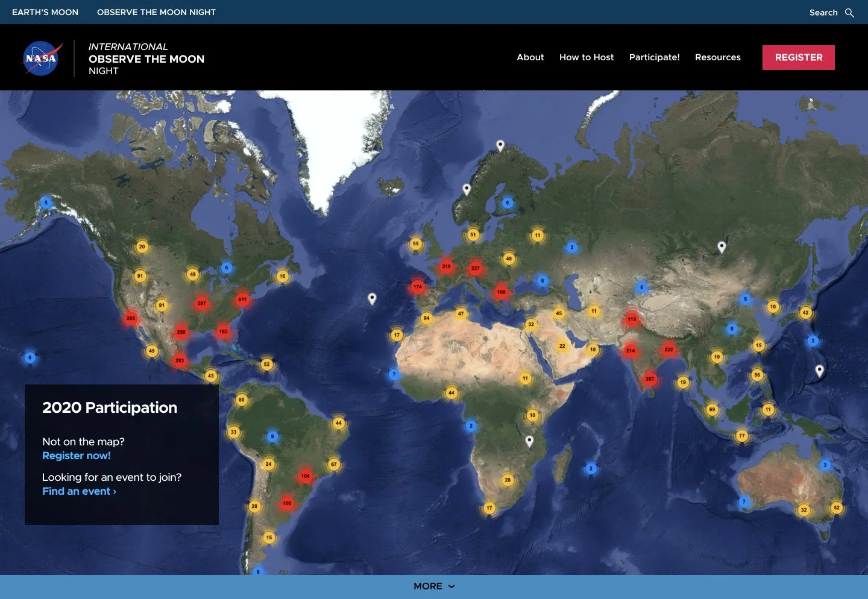Image resolution: width=868 pixels, height=599 pixels.
Task: Open the About menu item
Action: click(x=530, y=57)
